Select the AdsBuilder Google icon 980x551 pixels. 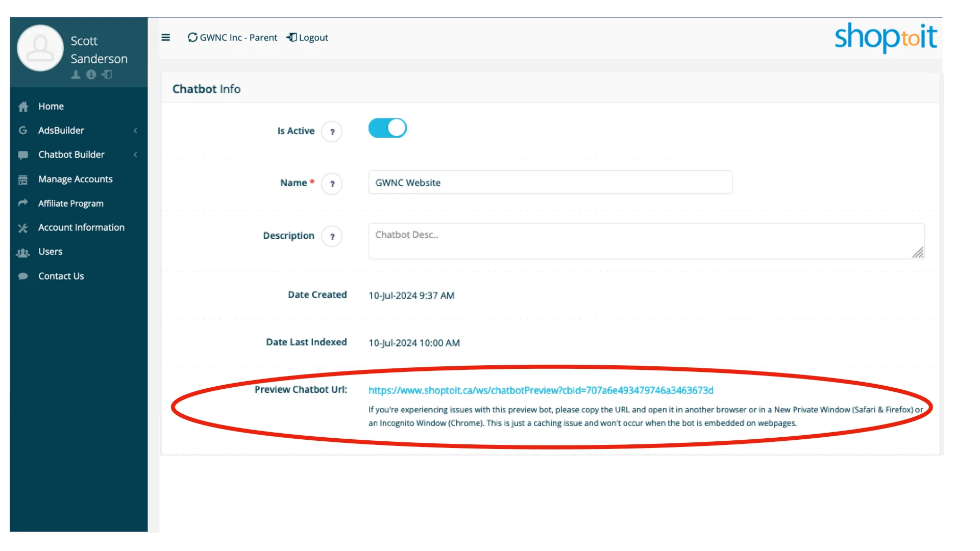click(23, 131)
